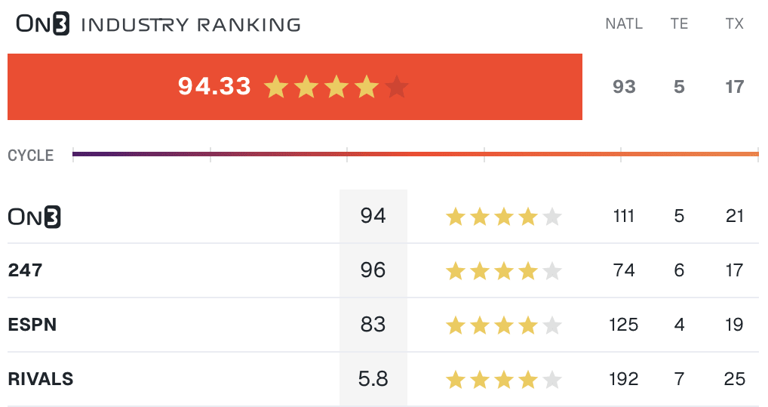The width and height of the screenshot is (768, 407).
Task: Click the NATL column header
Action: [624, 24]
